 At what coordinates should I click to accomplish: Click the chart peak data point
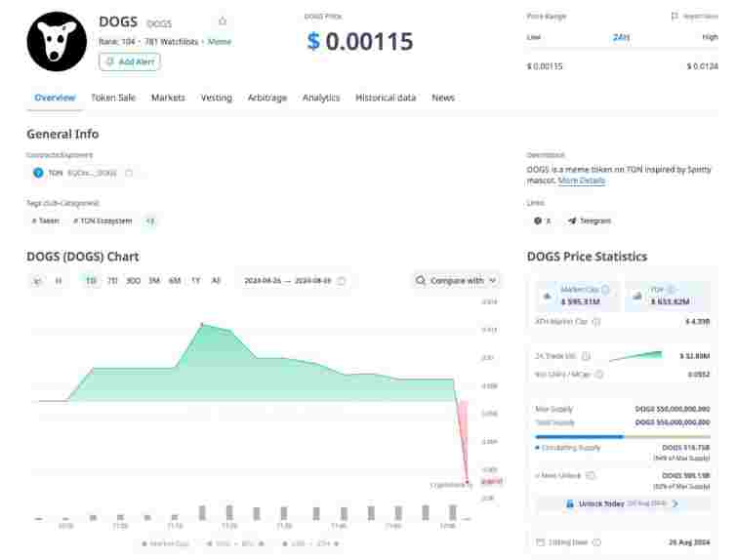click(x=202, y=325)
